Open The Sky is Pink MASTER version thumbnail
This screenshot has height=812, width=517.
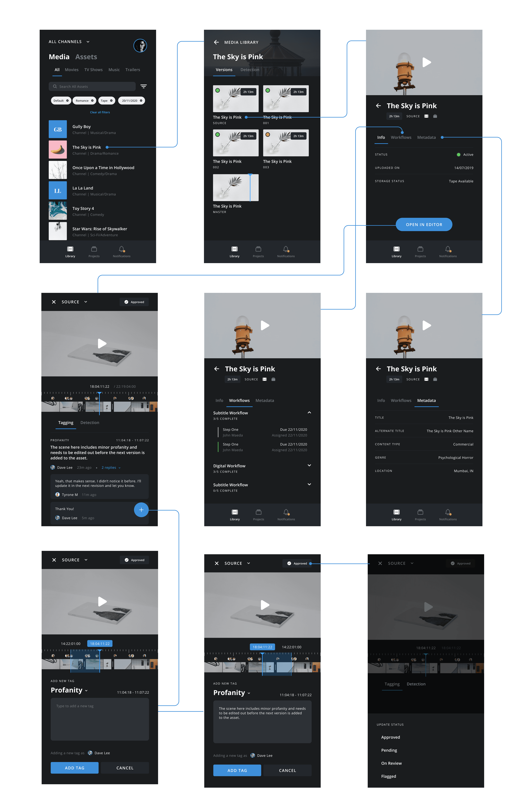click(x=236, y=187)
